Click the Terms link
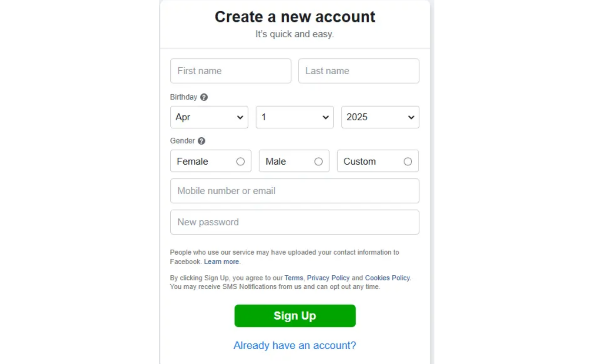The height and width of the screenshot is (364, 596). 294,278
